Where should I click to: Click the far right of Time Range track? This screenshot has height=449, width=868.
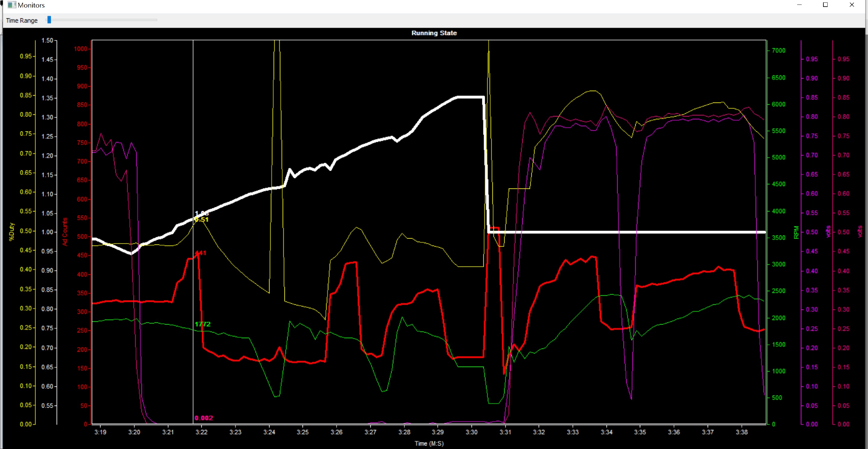point(156,20)
